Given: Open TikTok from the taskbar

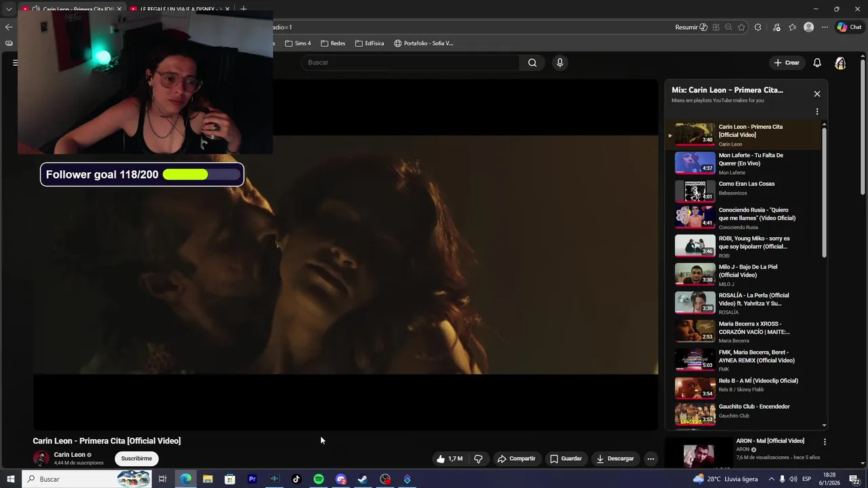Looking at the screenshot, I should coord(296,479).
